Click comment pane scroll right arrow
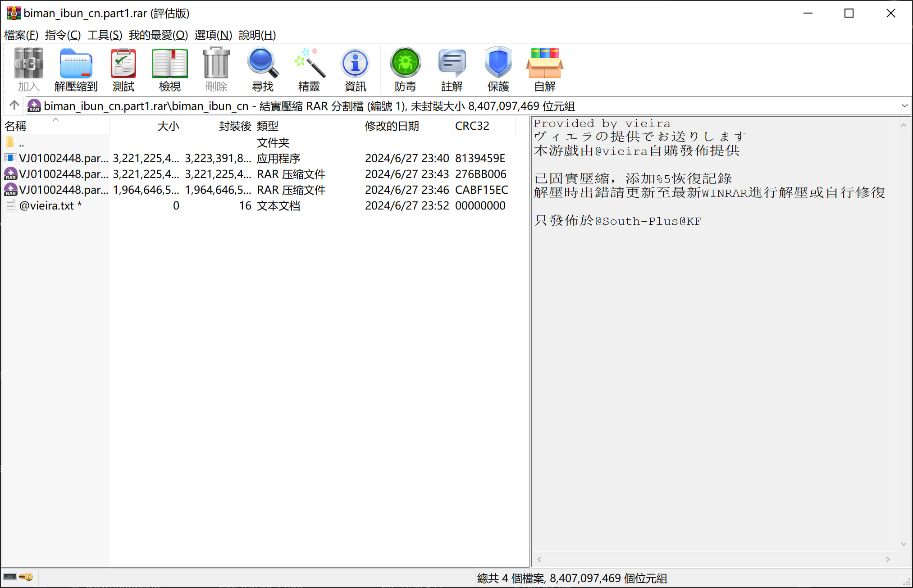913x588 pixels. coord(888,559)
